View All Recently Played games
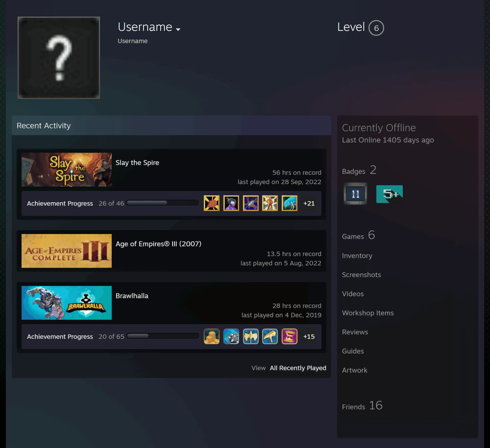Viewport: 490px width, 448px height. [298, 368]
